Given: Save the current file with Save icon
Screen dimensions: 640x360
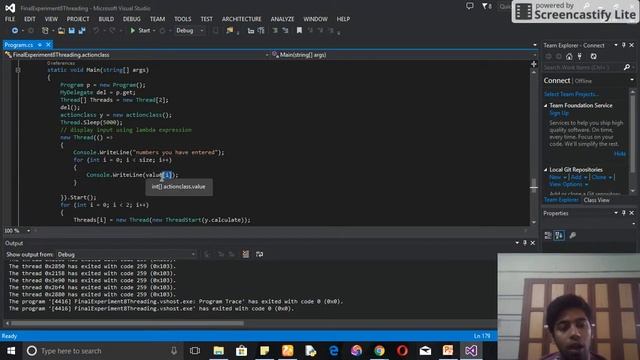Looking at the screenshot, I should [71, 31].
